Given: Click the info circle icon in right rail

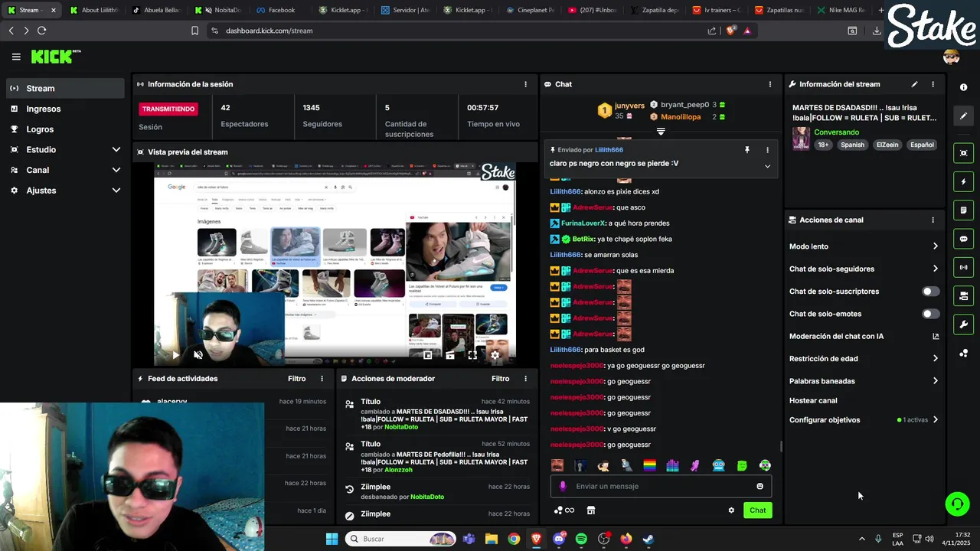Looking at the screenshot, I should [964, 87].
